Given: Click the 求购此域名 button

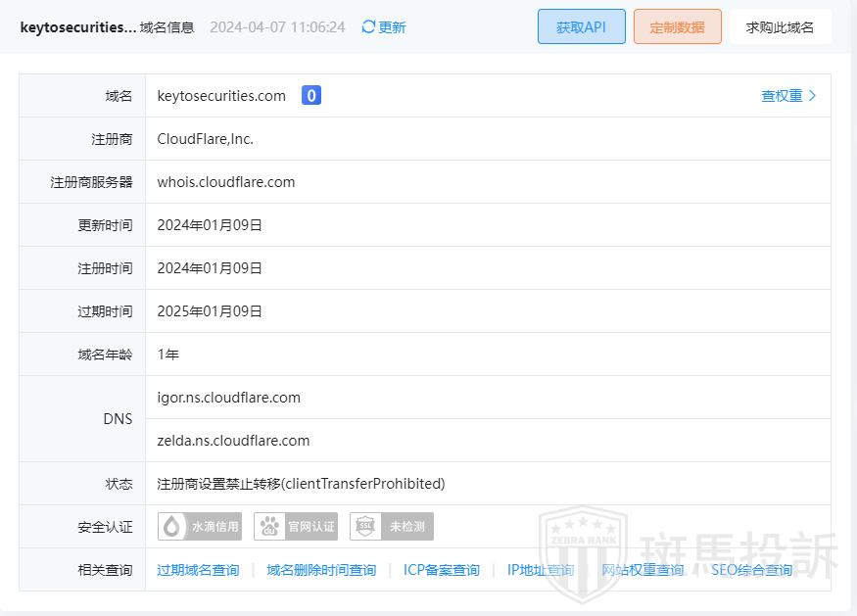Looking at the screenshot, I should [x=780, y=27].
